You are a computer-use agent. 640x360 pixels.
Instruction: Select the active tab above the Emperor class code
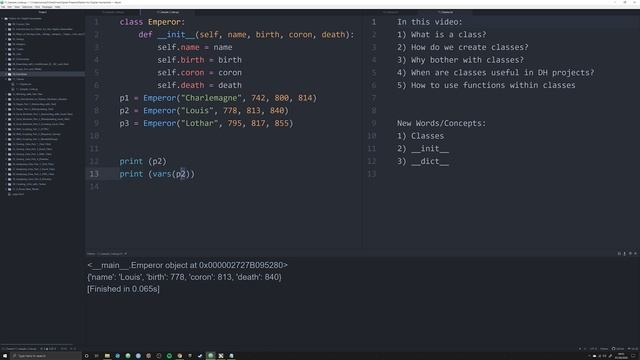(168, 12)
